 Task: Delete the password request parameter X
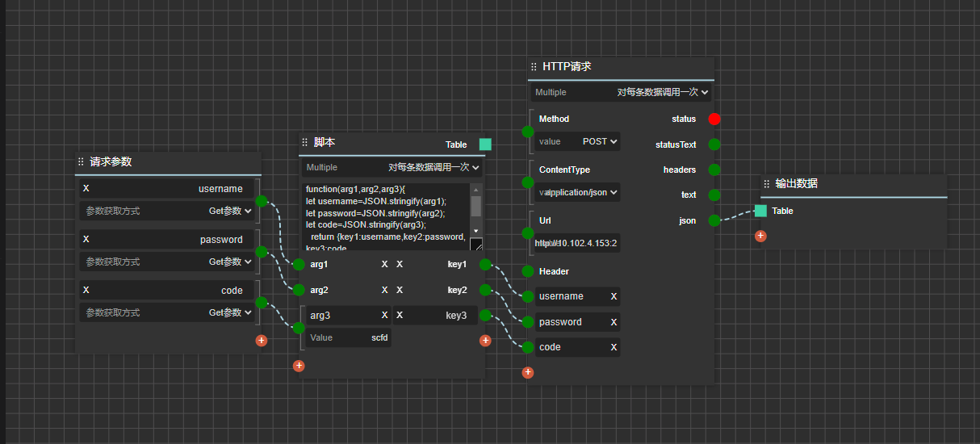coord(86,240)
